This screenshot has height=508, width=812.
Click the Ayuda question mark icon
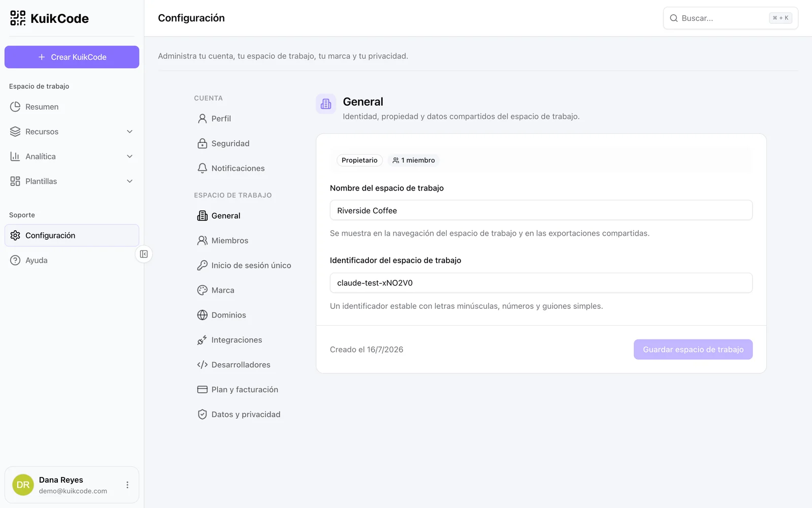tap(15, 260)
